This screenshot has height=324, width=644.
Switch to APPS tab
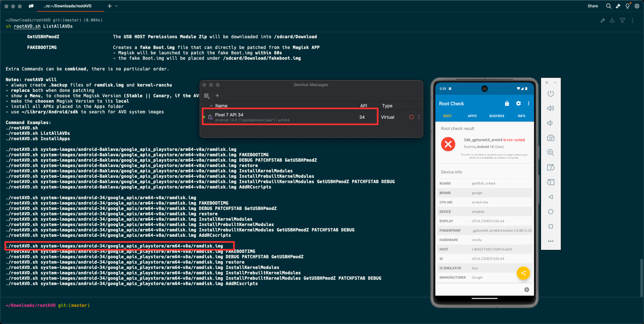coord(472,116)
